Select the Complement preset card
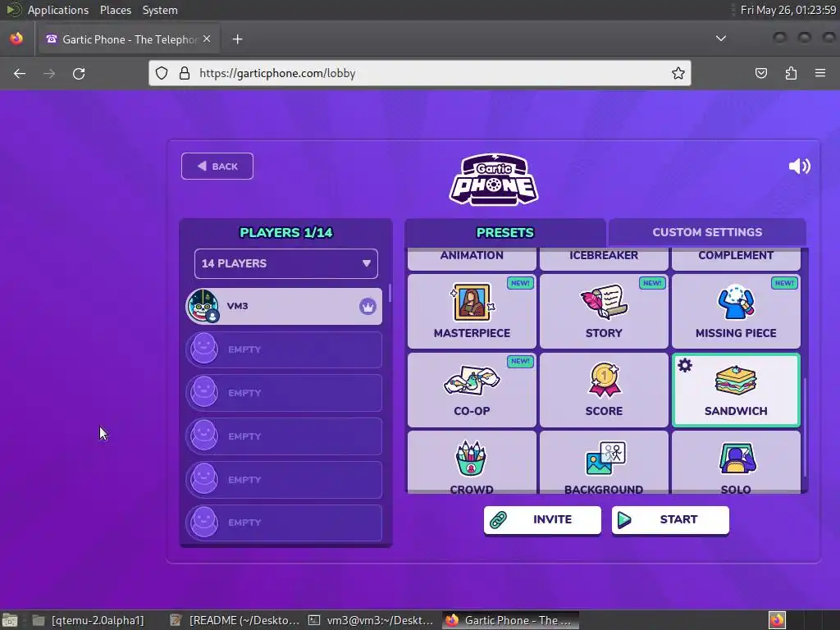Screen dimensions: 840x630 (x=736, y=258)
